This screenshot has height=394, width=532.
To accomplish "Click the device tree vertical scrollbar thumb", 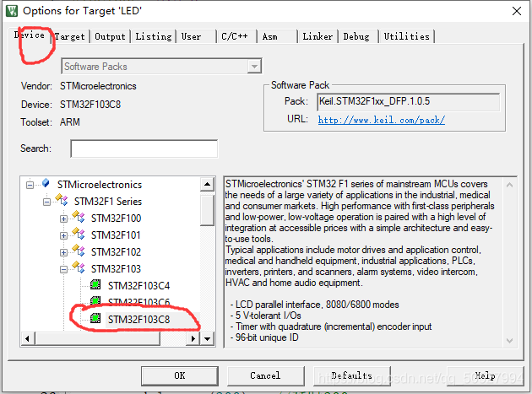I will click(207, 210).
